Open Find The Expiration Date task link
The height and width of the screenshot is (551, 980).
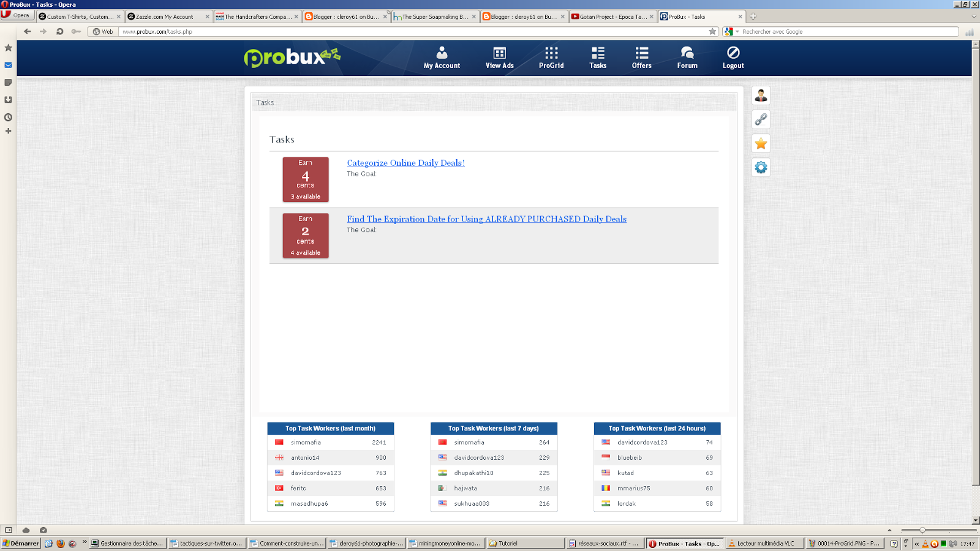click(486, 219)
